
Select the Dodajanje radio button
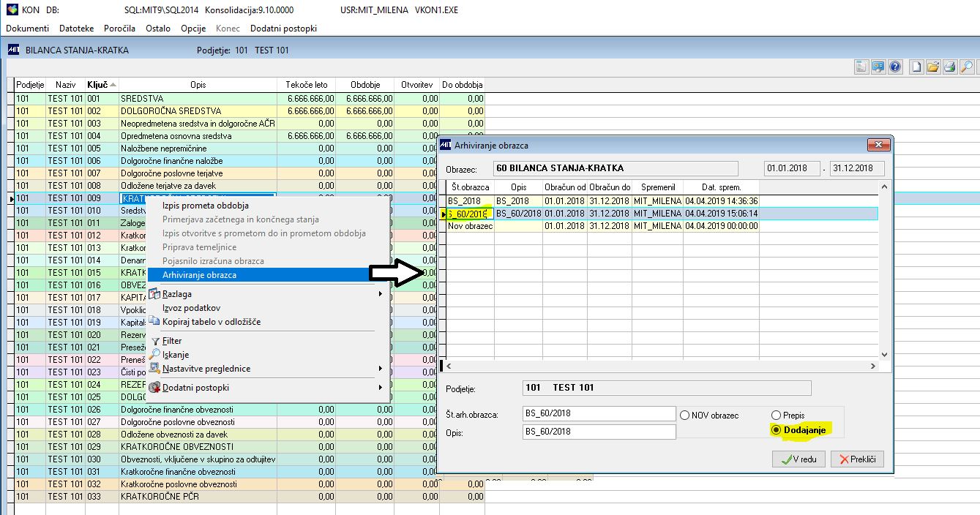(776, 430)
